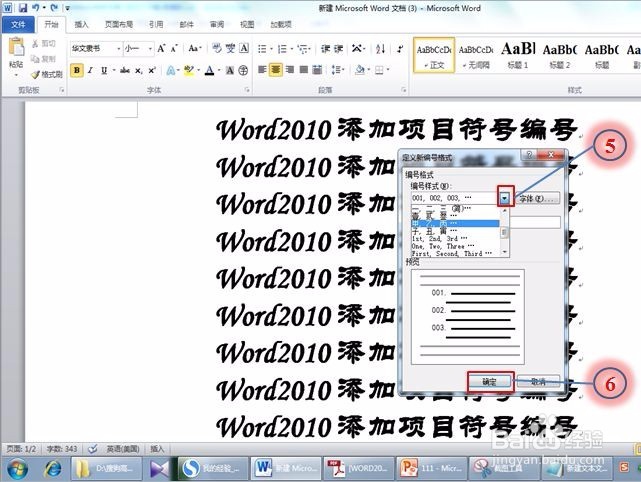This screenshot has height=482, width=641.
Task: Click the number format input field
Action: pyautogui.click(x=535, y=222)
